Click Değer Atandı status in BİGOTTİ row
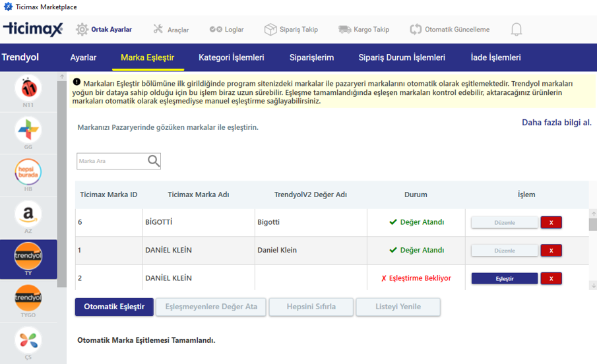The width and height of the screenshot is (597, 364). click(416, 222)
